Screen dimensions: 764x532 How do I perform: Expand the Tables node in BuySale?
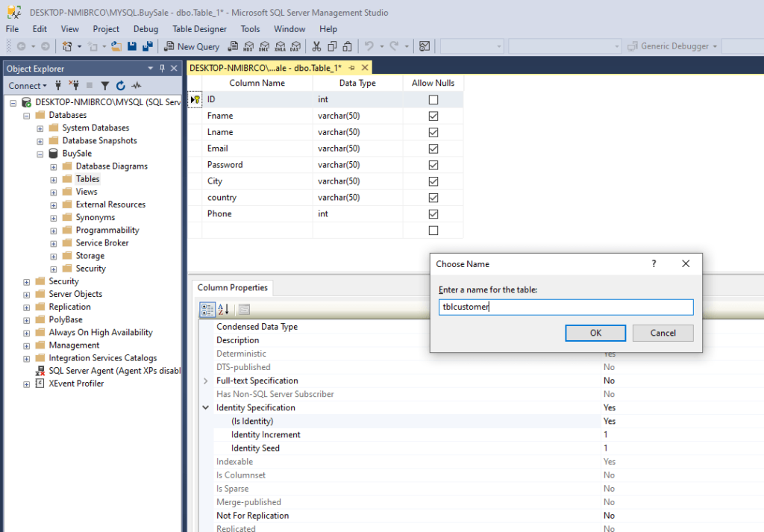(x=54, y=179)
